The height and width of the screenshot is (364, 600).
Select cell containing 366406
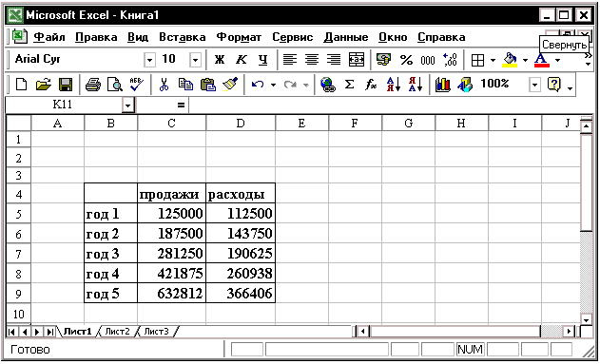tap(241, 294)
